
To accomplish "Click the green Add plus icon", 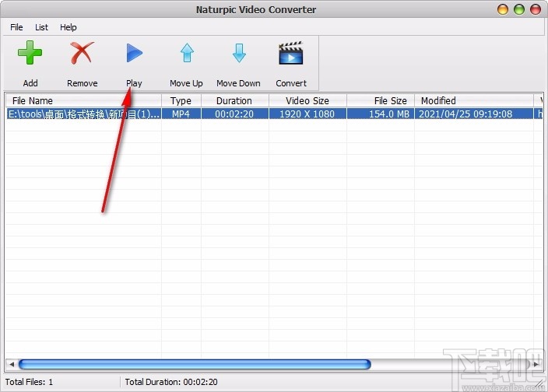I will point(30,53).
